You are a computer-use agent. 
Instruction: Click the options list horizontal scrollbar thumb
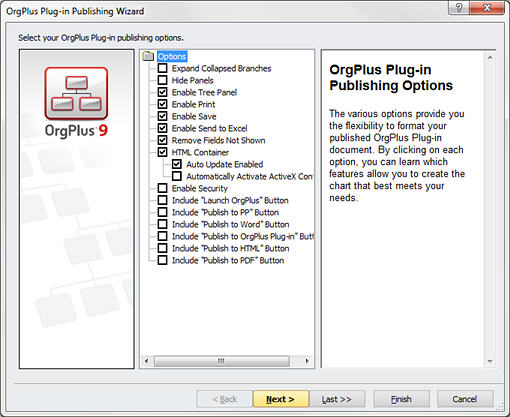(222, 361)
